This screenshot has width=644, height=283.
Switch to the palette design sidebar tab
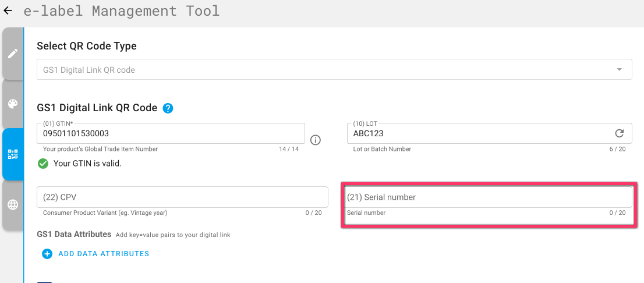click(13, 104)
